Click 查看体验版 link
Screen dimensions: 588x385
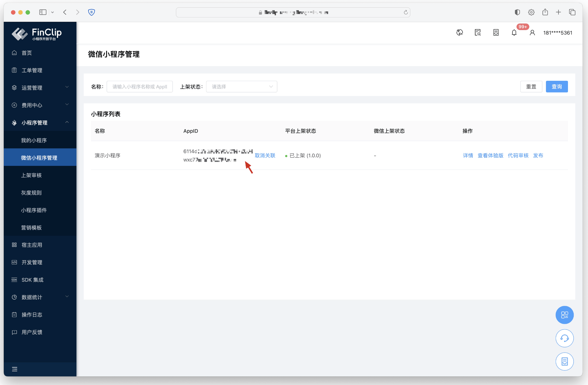(490, 155)
